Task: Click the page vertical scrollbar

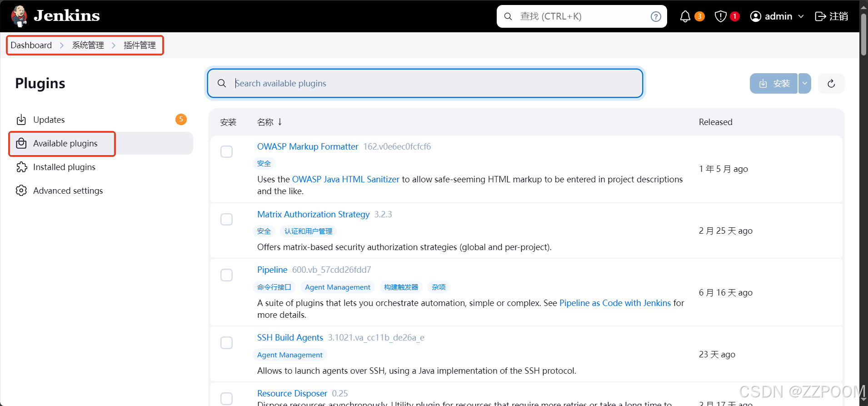Action: [x=863, y=34]
